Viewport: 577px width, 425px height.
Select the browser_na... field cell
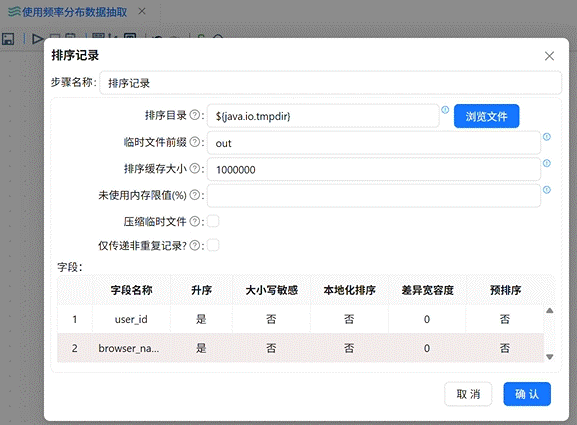(x=131, y=348)
